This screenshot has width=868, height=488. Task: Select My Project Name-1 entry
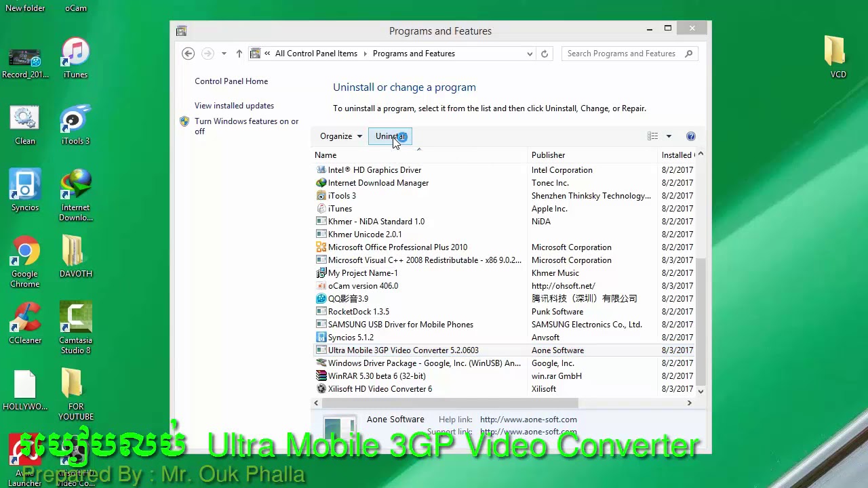pyautogui.click(x=504, y=273)
